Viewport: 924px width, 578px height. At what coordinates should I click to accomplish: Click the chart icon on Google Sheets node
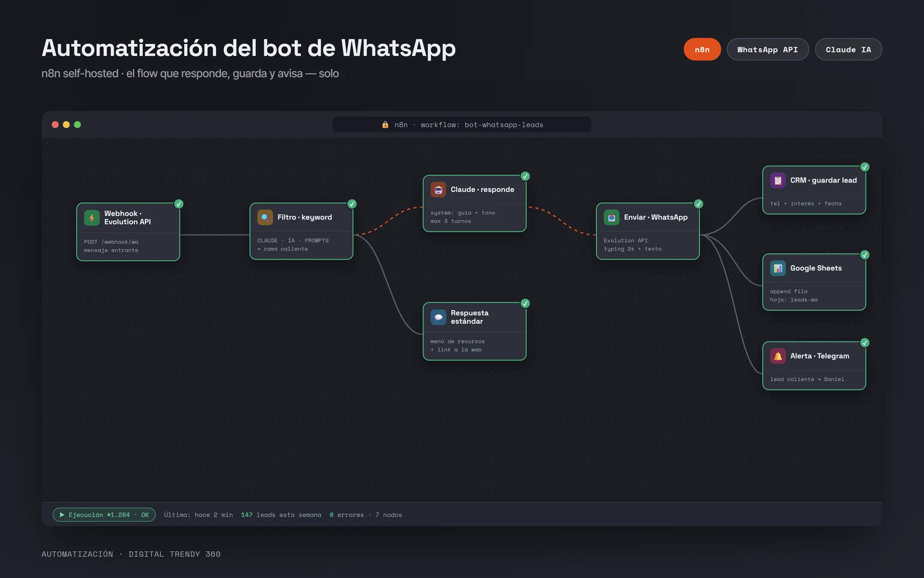click(x=778, y=268)
